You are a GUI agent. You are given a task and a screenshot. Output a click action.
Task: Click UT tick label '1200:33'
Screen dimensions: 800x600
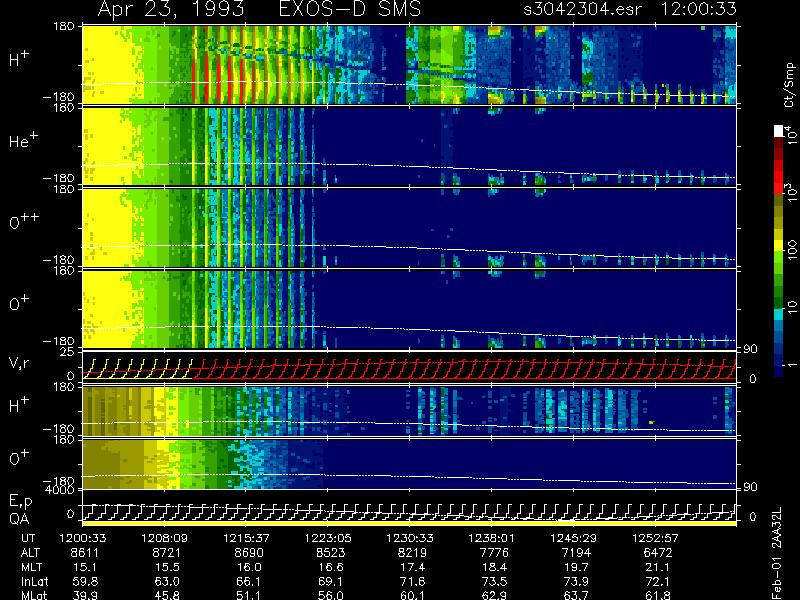click(83, 538)
